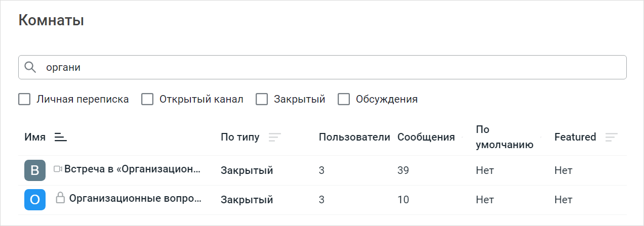The image size is (644, 226).
Task: Click the sort icon next to Имя
Action: (60, 137)
